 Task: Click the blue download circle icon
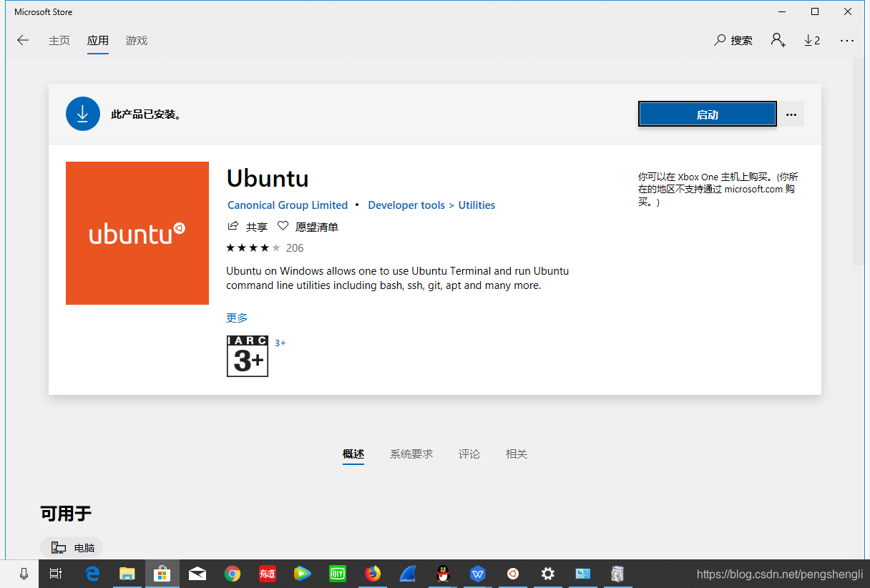pos(83,114)
